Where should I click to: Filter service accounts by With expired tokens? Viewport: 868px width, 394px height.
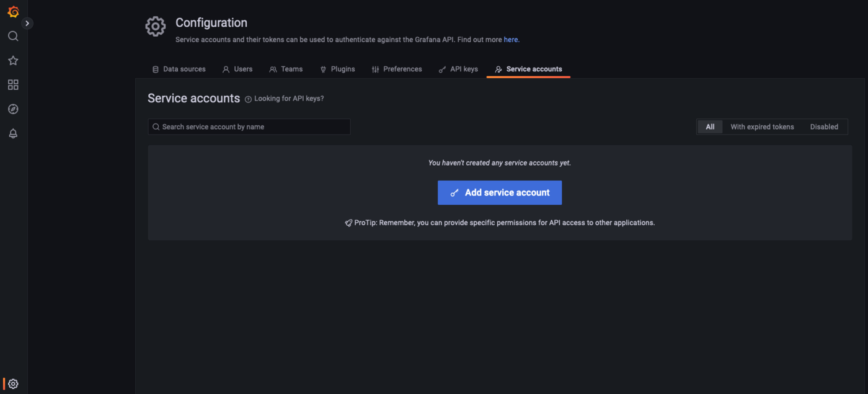762,127
